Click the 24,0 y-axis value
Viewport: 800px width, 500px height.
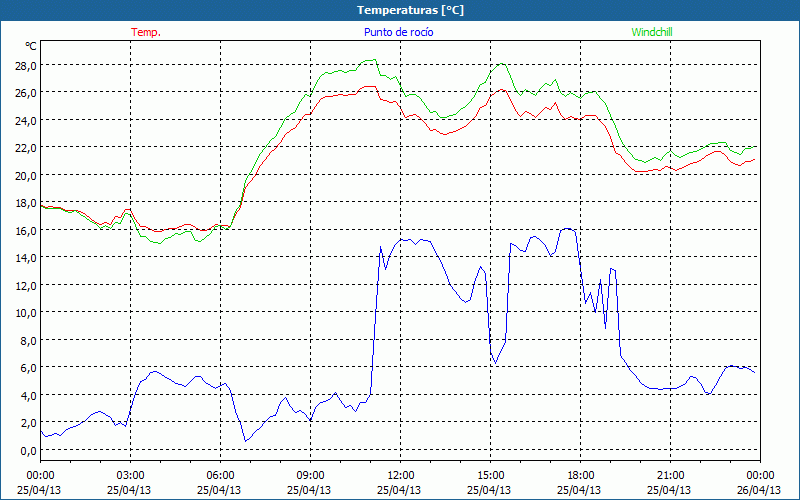27,121
